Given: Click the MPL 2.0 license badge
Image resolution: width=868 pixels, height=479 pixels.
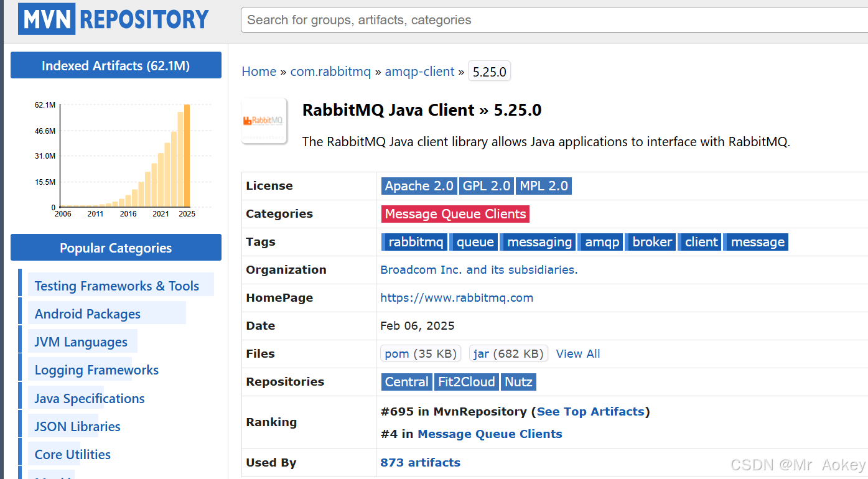Looking at the screenshot, I should click(x=544, y=186).
